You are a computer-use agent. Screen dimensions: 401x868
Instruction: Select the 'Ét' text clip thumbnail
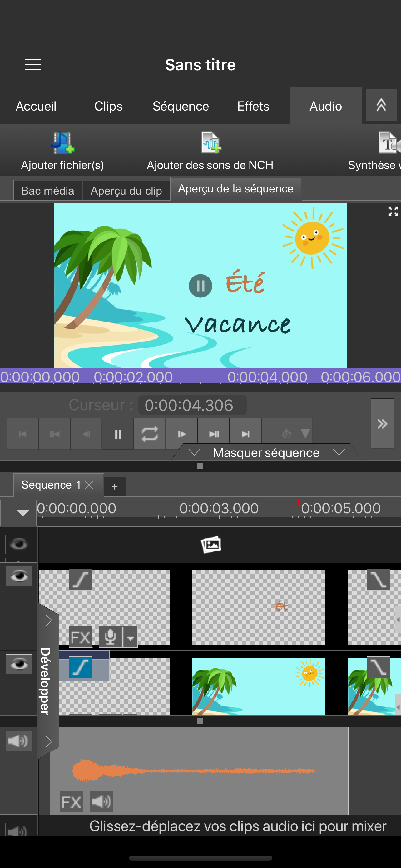coord(259,607)
